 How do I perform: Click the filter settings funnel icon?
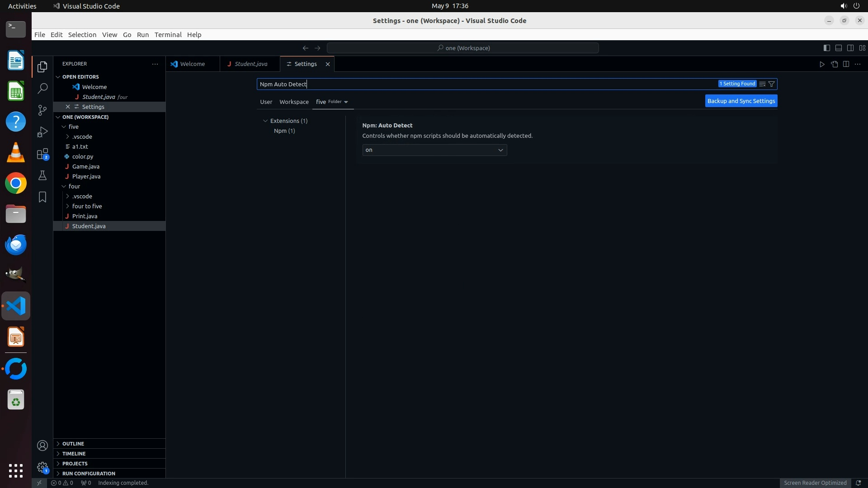[772, 84]
